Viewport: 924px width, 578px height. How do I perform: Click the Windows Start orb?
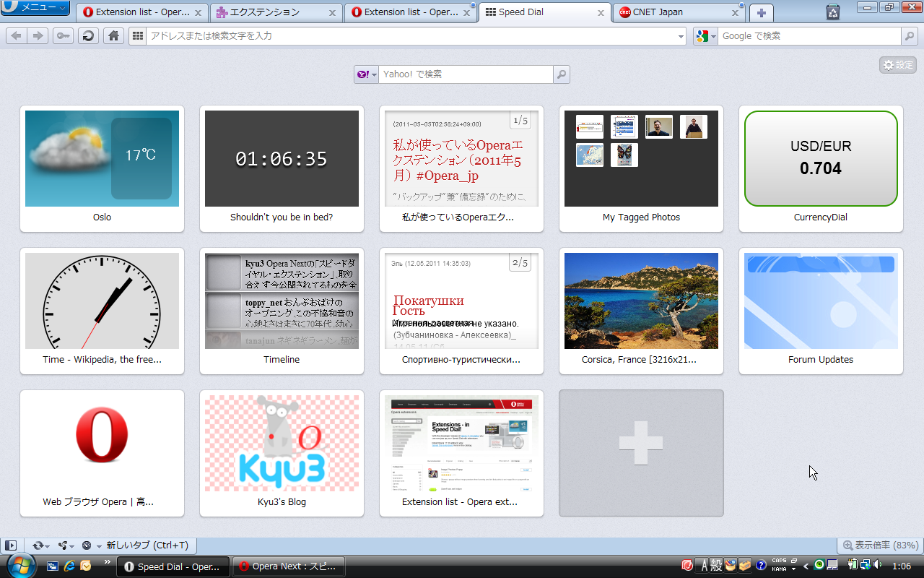19,566
